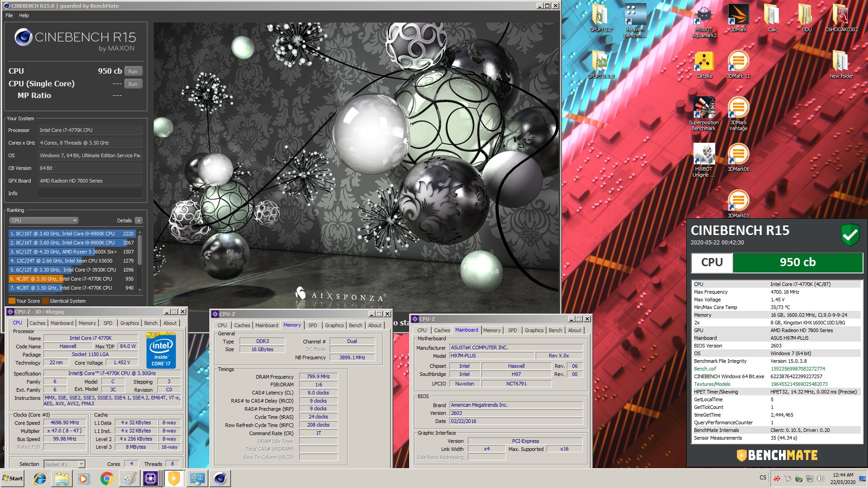The width and height of the screenshot is (868, 488).
Task: Launch the Catzilla benchmark shortcut
Action: click(x=704, y=65)
